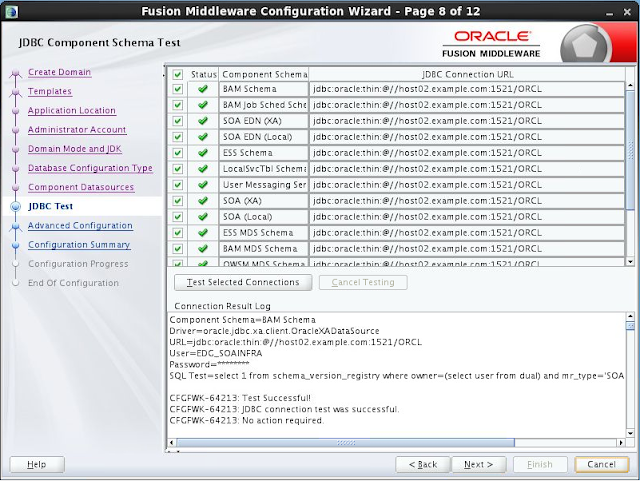Viewport: 640px width, 481px height.
Task: Click the result log horizontal scrollbar thumb
Action: (346, 443)
